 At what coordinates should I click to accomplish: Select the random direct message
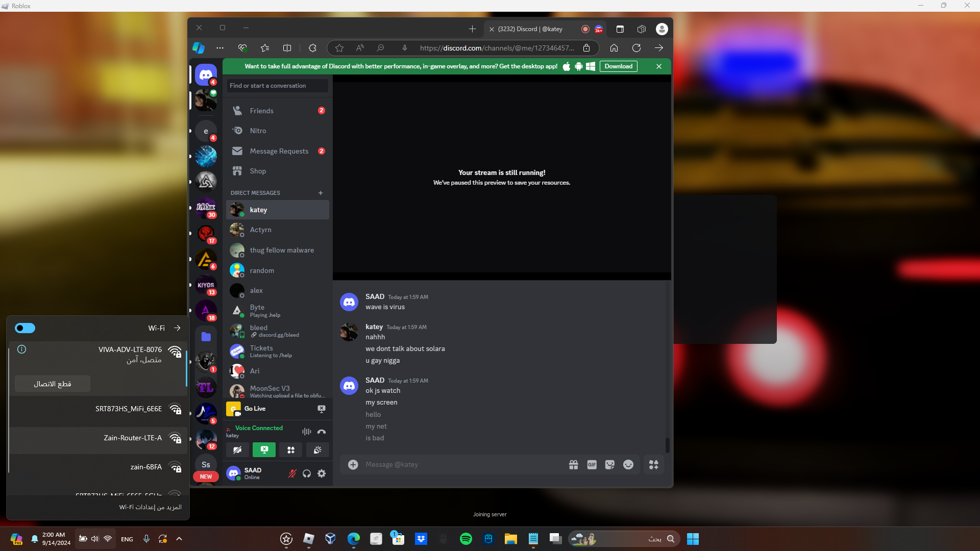pos(278,270)
